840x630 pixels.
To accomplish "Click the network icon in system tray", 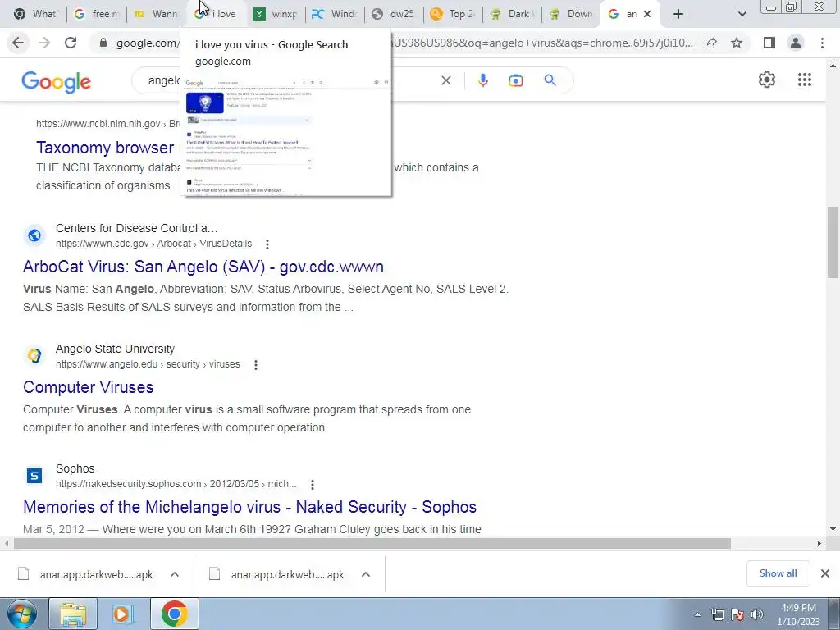I will tap(718, 614).
